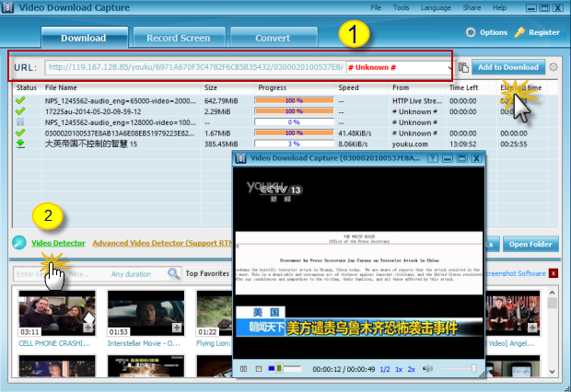Click the Video Detector link

click(58, 243)
